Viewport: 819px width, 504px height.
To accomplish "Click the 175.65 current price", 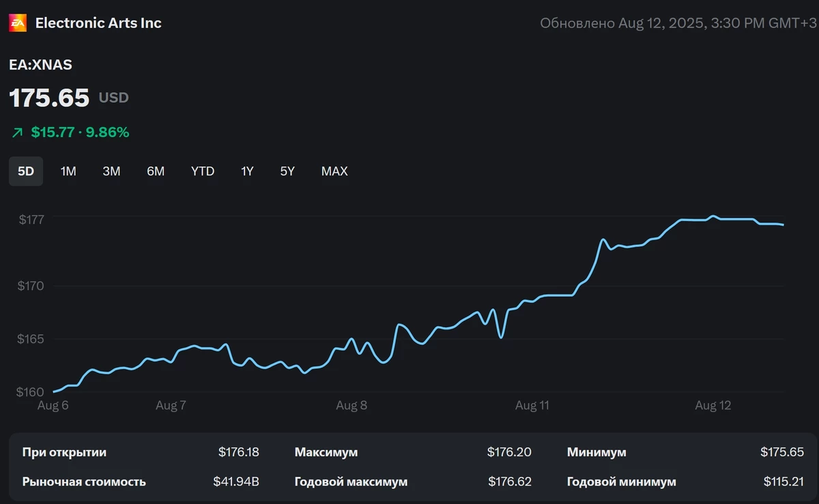I will (x=49, y=98).
